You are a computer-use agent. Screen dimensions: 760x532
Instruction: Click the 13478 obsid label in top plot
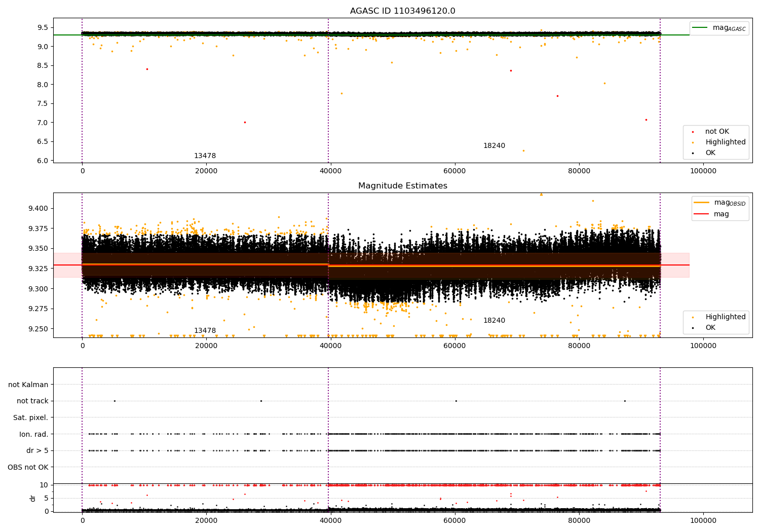pos(205,156)
